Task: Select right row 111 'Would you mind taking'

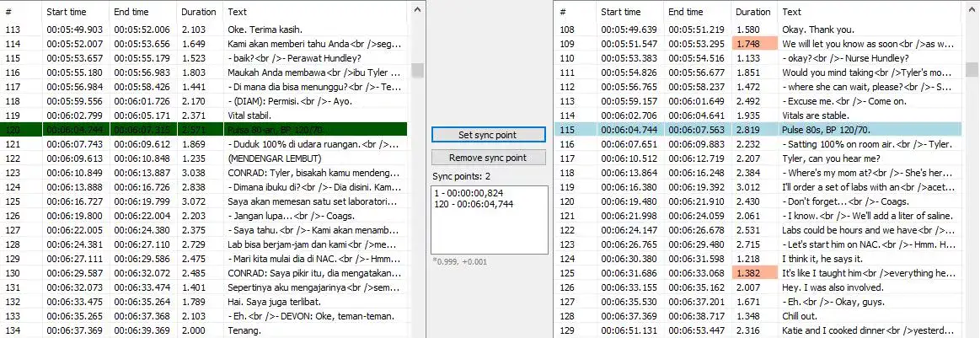Action: pos(758,72)
